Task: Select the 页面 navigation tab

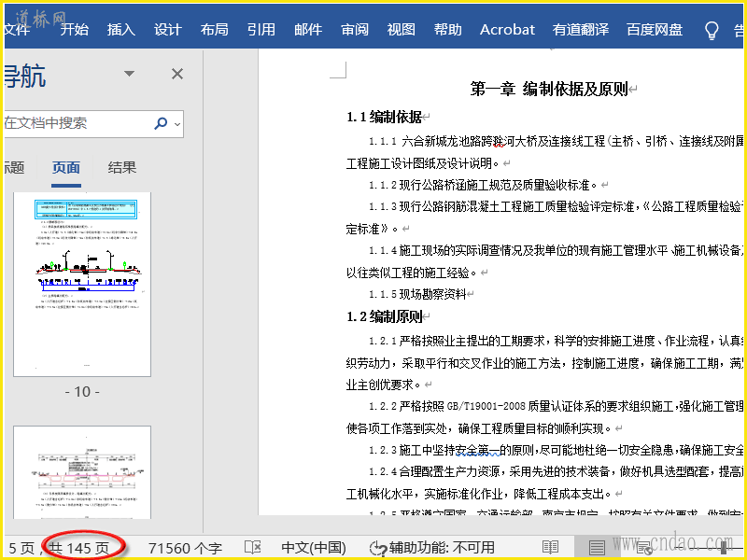Action: coord(66,168)
